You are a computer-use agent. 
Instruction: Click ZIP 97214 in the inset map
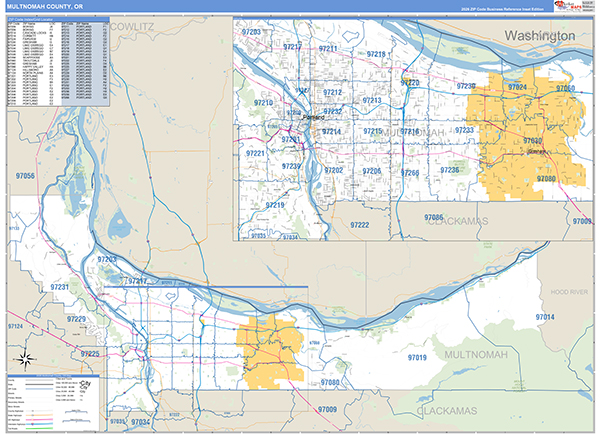click(x=331, y=132)
